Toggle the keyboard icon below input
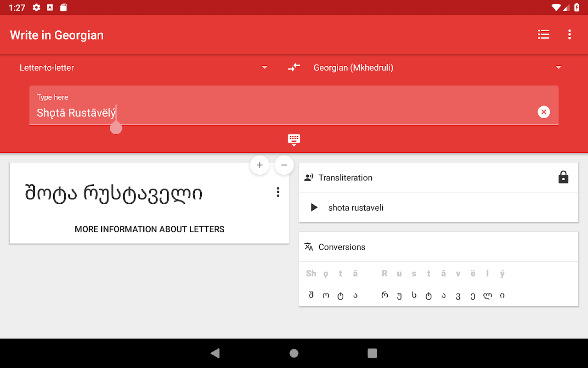Image resolution: width=588 pixels, height=368 pixels. click(x=294, y=139)
